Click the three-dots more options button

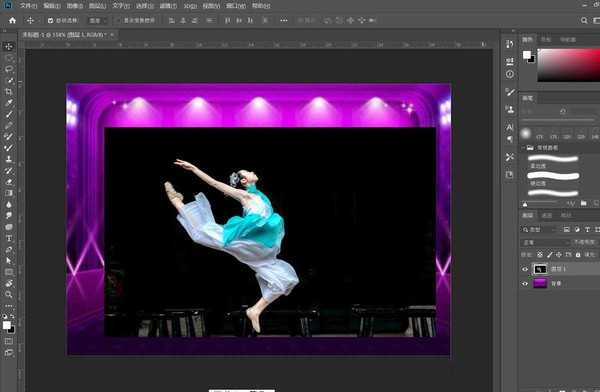click(284, 20)
